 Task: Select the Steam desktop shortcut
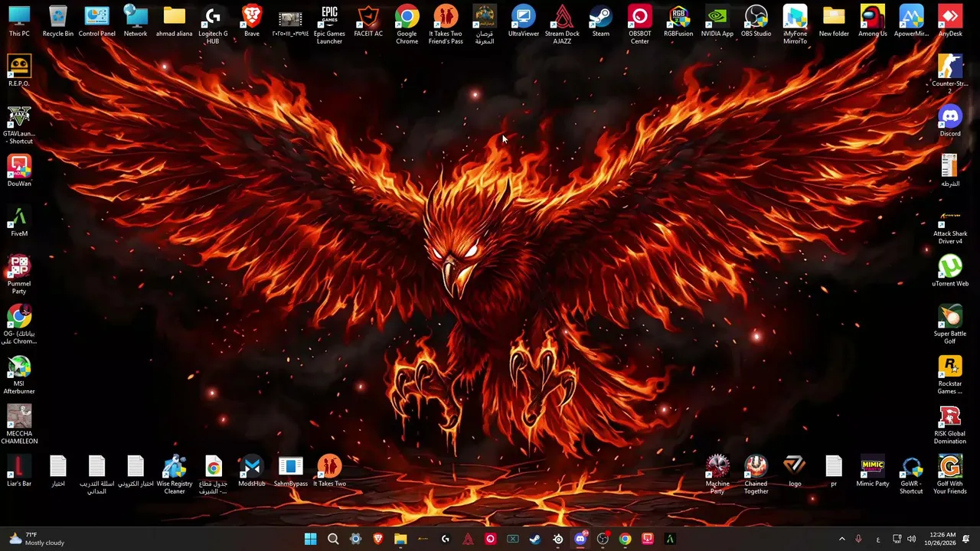pyautogui.click(x=601, y=21)
